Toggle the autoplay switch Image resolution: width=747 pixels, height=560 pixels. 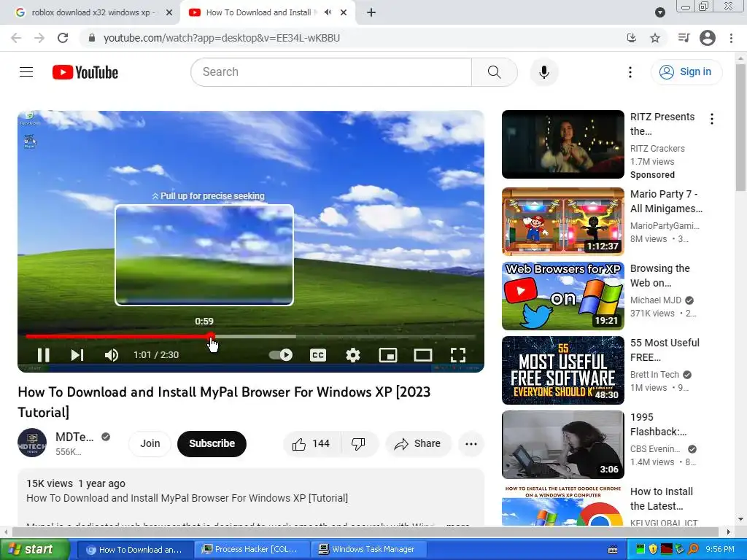click(281, 355)
